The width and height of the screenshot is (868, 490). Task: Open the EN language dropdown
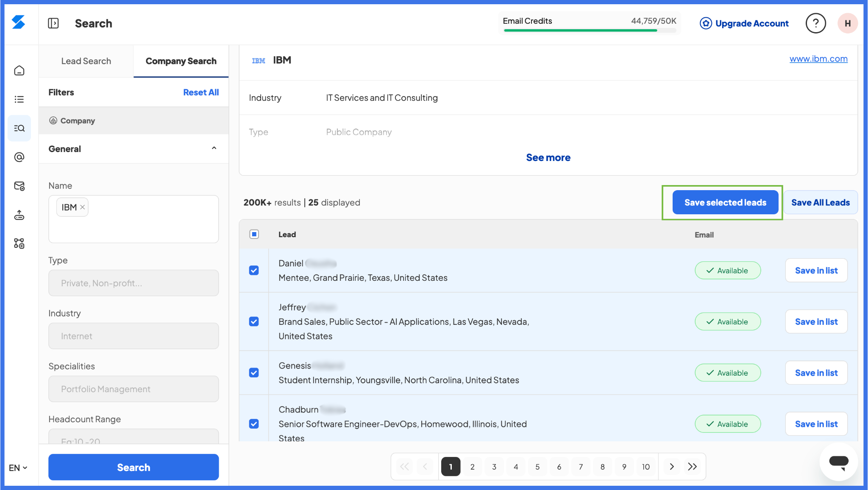[x=18, y=468]
